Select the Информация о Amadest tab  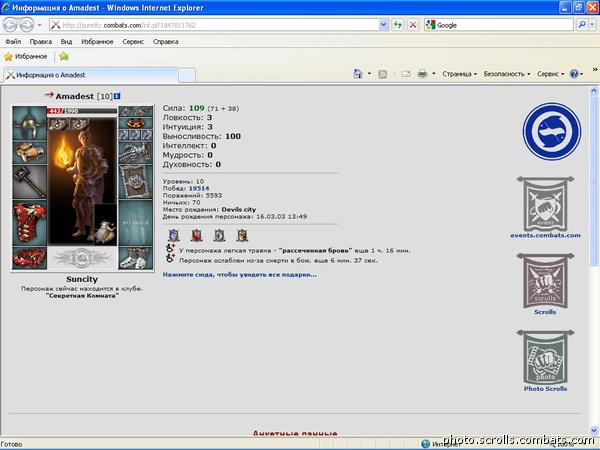91,75
